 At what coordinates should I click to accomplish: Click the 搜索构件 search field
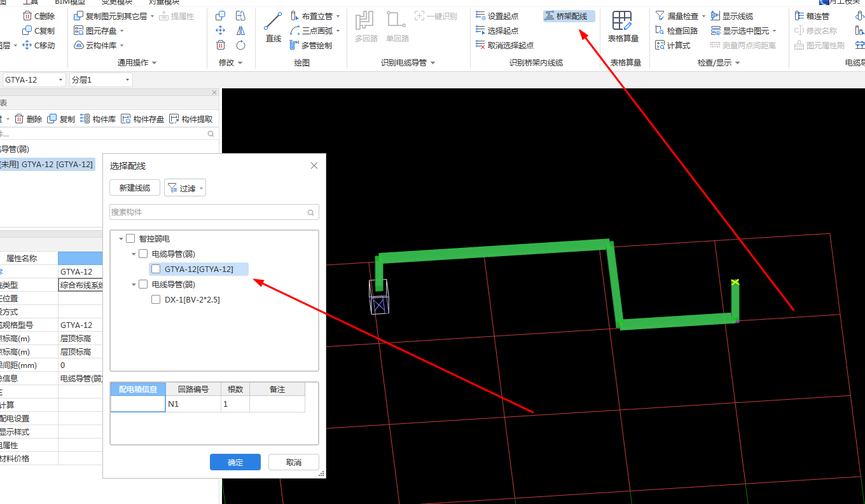pos(214,212)
